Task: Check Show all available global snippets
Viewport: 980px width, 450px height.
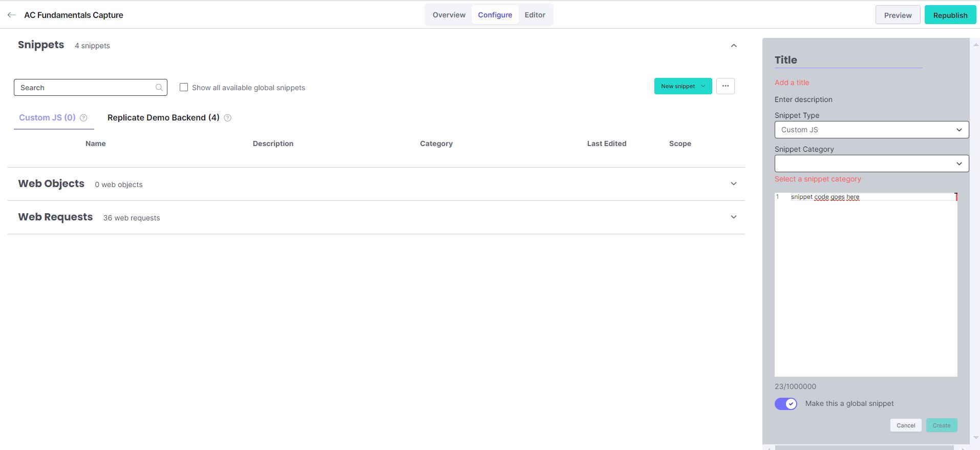Action: [184, 87]
